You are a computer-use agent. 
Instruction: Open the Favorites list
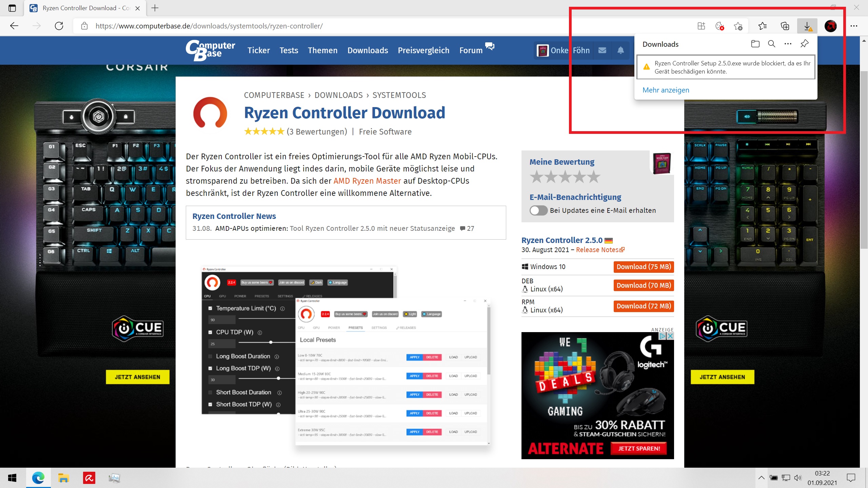pos(763,26)
